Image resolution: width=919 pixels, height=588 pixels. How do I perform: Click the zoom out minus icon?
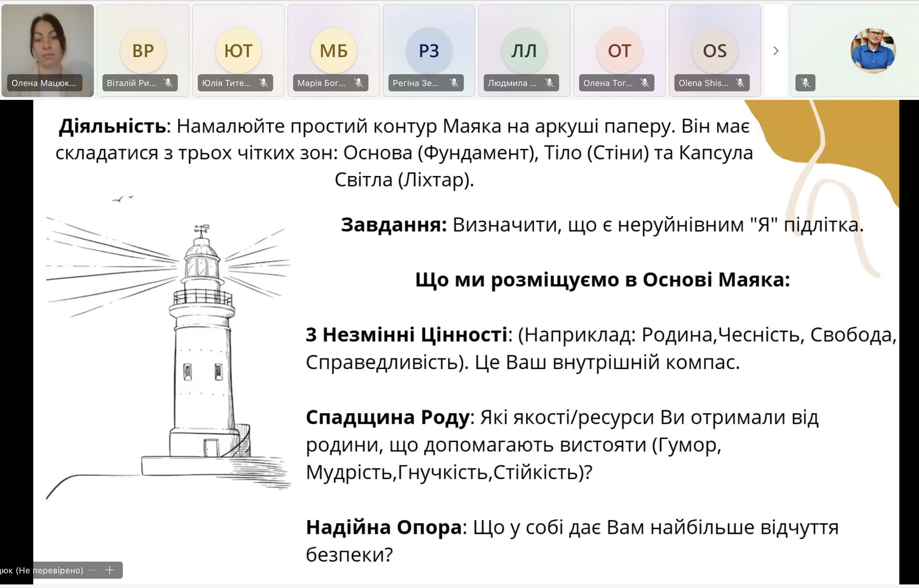[93, 570]
